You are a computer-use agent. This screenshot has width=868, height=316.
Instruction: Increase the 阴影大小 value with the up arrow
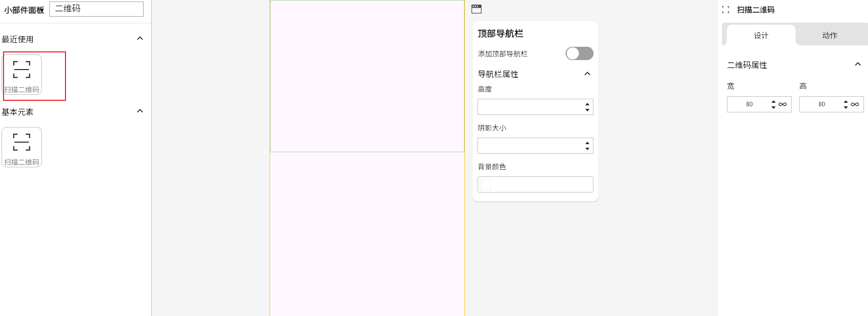point(587,143)
